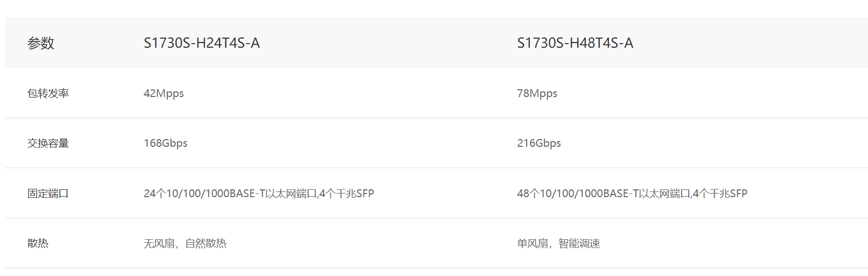Viewport: 868px width, 276px height.
Task: Click the 参数 header cell
Action: click(41, 43)
